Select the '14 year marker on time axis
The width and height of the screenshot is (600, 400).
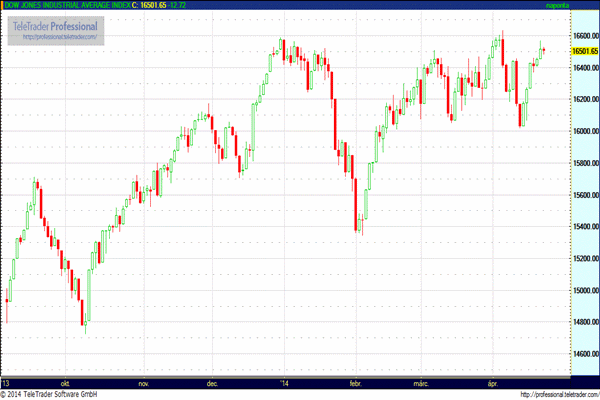(284, 383)
